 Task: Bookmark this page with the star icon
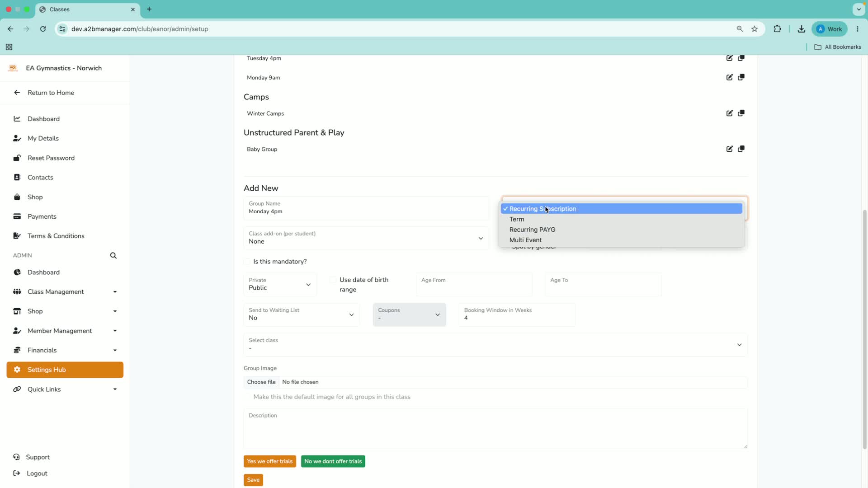pyautogui.click(x=755, y=29)
